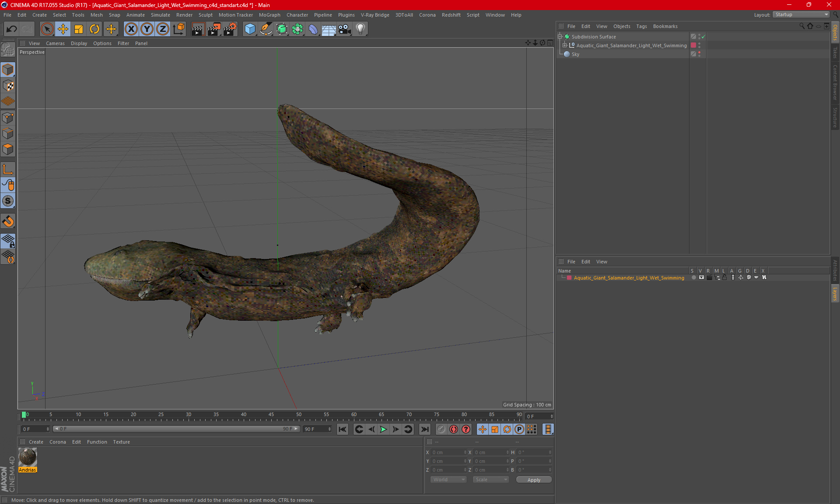Viewport: 840px width, 504px height.
Task: Open the World coordinate system dropdown
Action: [x=448, y=479]
